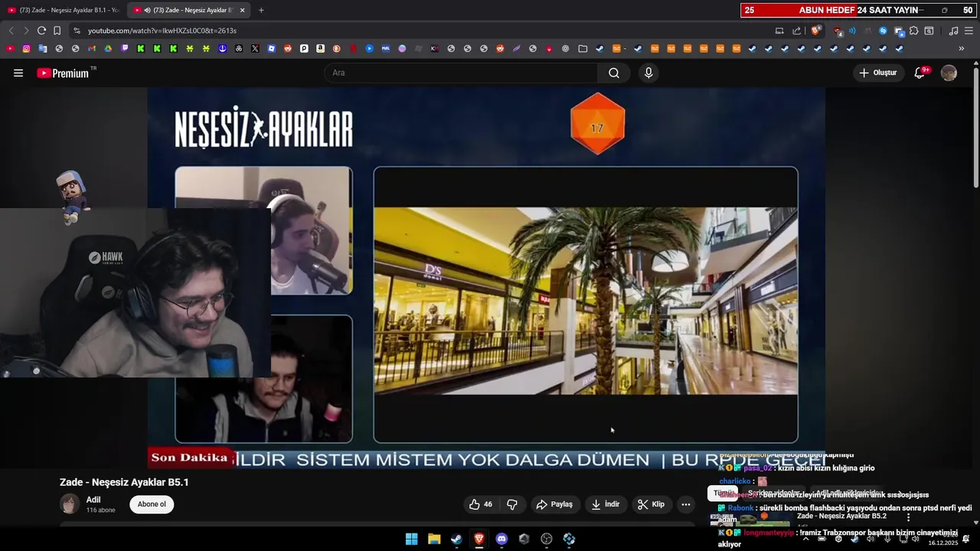The height and width of the screenshot is (551, 980).
Task: Start voice search with microphone icon
Action: point(648,73)
